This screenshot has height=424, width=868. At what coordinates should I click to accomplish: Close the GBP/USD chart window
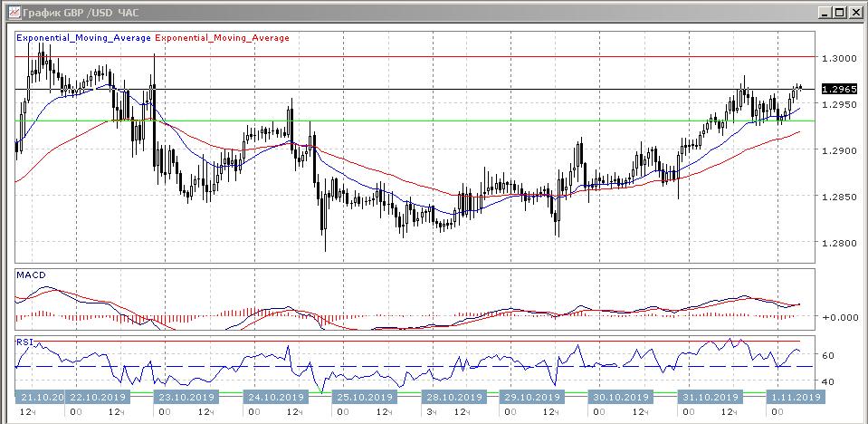854,12
